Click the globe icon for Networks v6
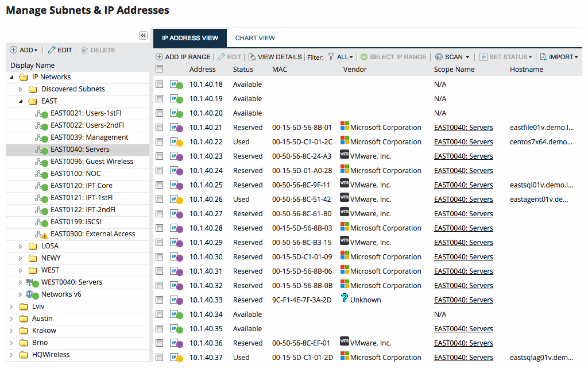588x368 pixels. [x=32, y=294]
